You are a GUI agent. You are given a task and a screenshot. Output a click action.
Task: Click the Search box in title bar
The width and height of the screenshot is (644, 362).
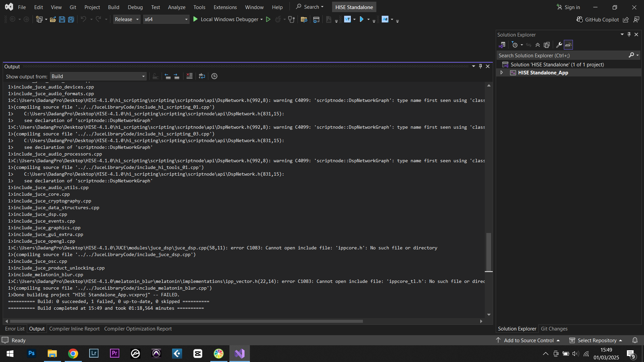(x=310, y=7)
